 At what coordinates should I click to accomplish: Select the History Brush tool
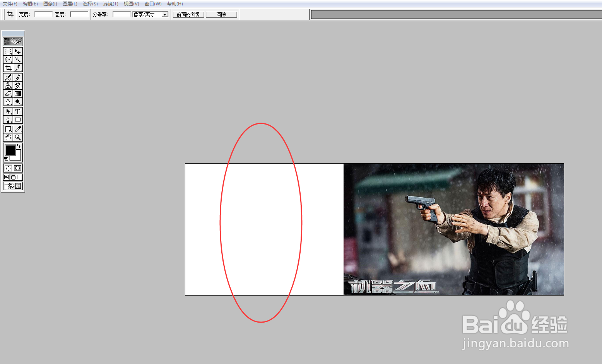pos(18,85)
